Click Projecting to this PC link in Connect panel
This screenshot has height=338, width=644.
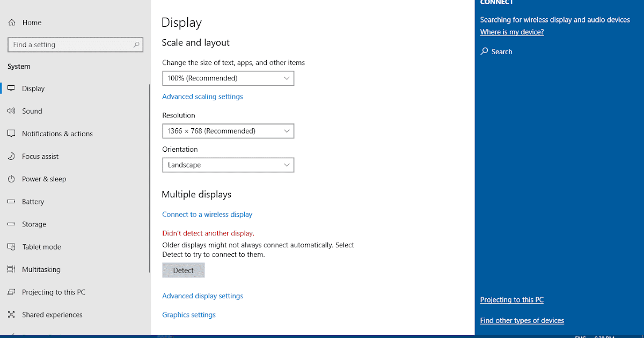[512, 300]
